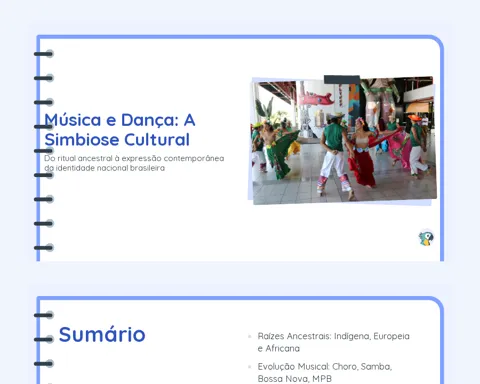
Task: Click the bullet marker beside "Evolução Musical"
Action: [249, 367]
